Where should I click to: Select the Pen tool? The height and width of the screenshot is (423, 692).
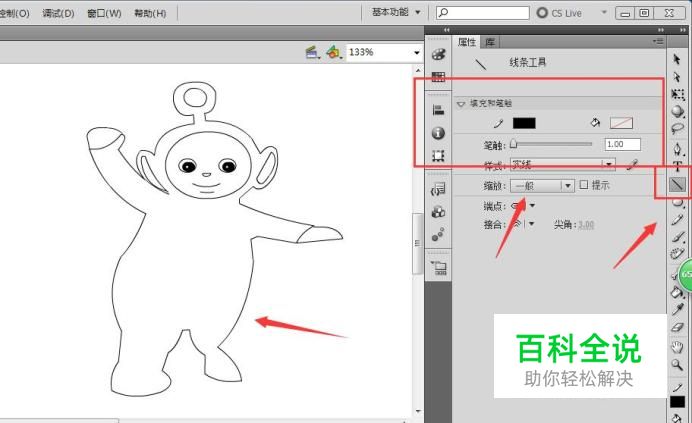[677, 149]
